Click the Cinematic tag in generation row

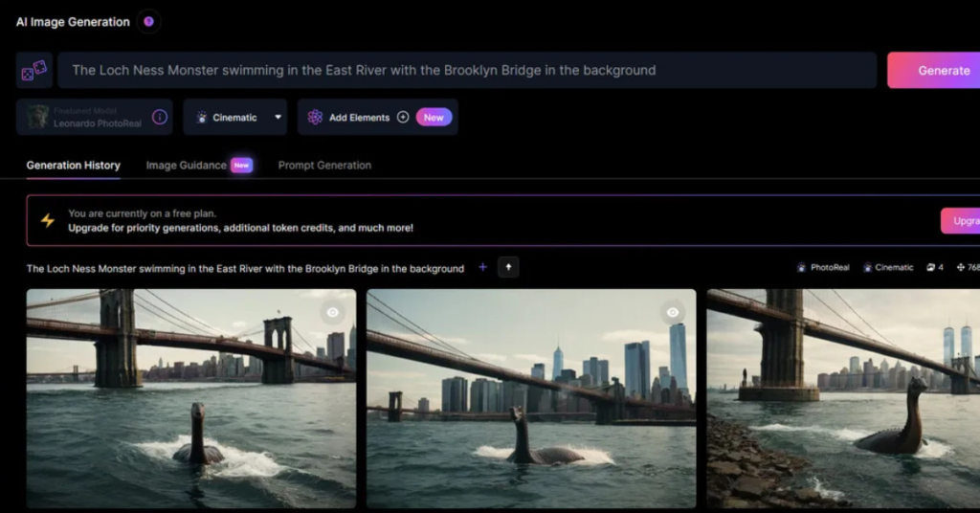coord(888,267)
